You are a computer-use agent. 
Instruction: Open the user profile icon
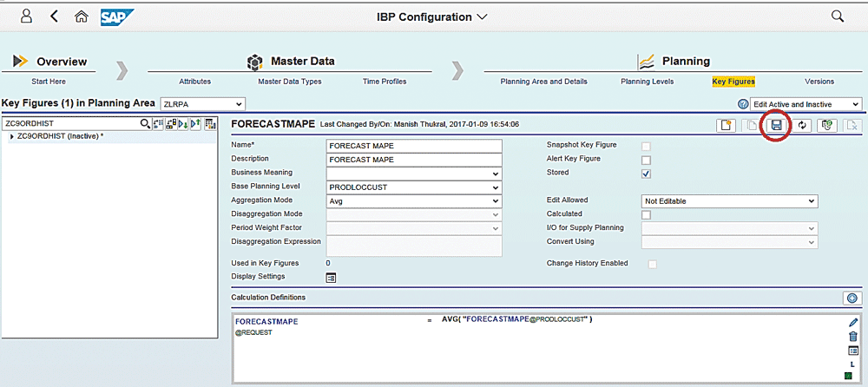[26, 16]
